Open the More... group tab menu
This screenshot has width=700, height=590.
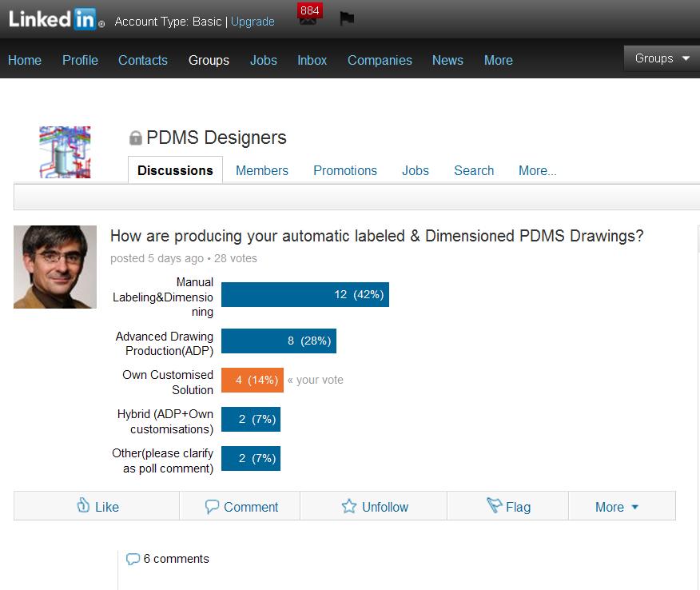point(537,170)
